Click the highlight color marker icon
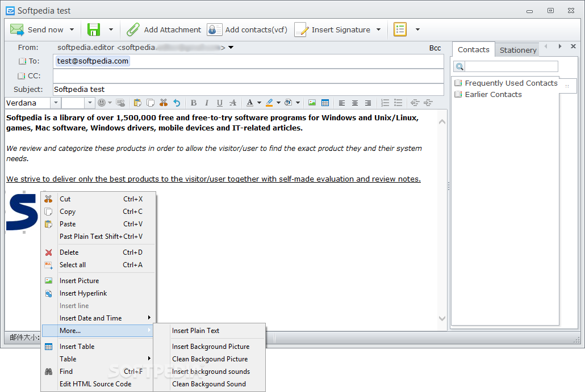This screenshot has width=585, height=392. [x=269, y=103]
